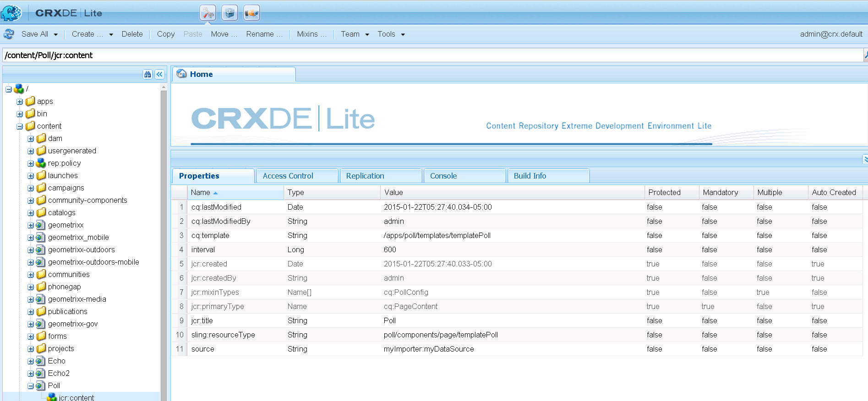Image resolution: width=868 pixels, height=401 pixels.
Task: Click the apps folder icon
Action: pos(31,101)
